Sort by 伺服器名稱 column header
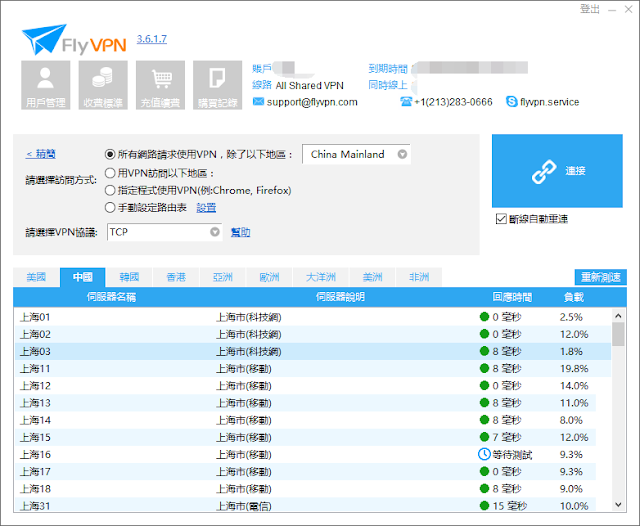 coord(111,297)
